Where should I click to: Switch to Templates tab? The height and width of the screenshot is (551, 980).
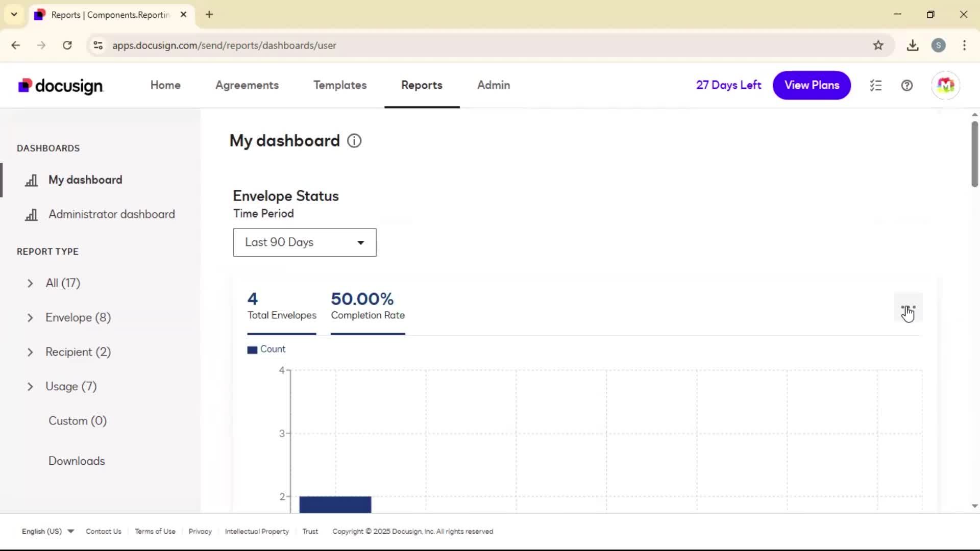click(340, 85)
